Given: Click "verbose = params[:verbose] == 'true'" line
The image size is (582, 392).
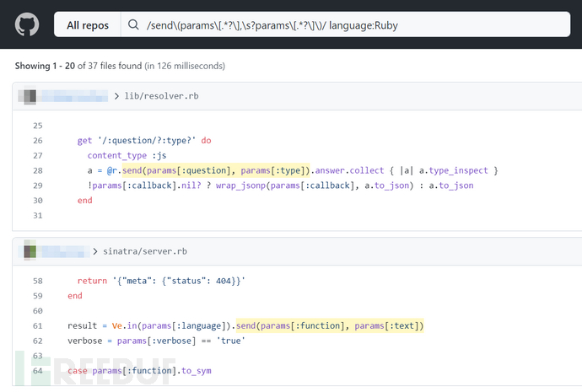Looking at the screenshot, I should click(x=156, y=341).
